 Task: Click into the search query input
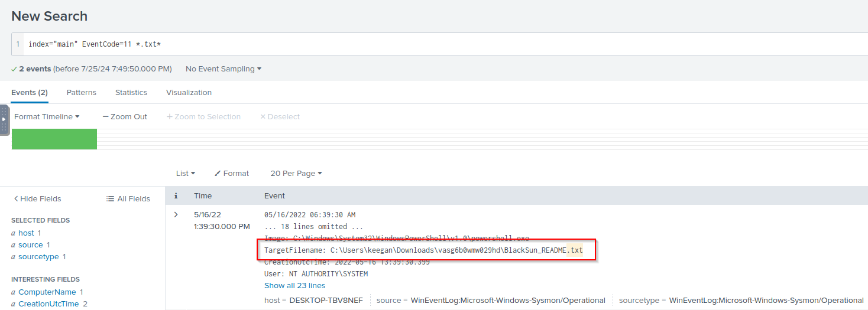[414, 44]
